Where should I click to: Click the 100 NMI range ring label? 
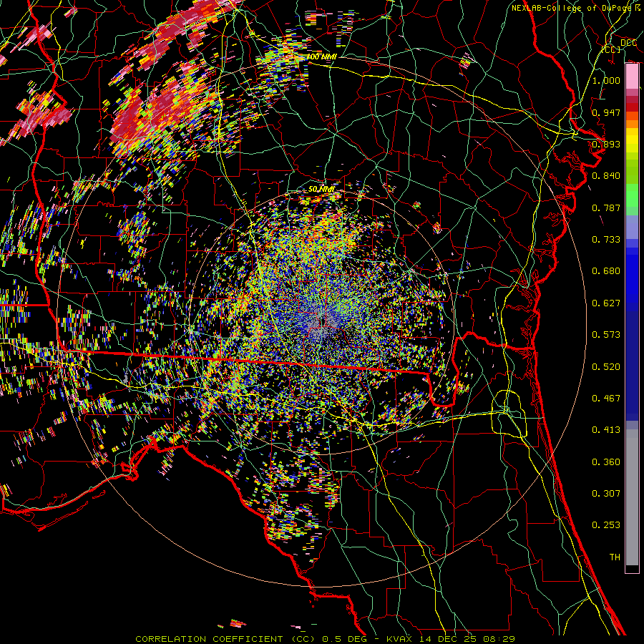point(321,57)
